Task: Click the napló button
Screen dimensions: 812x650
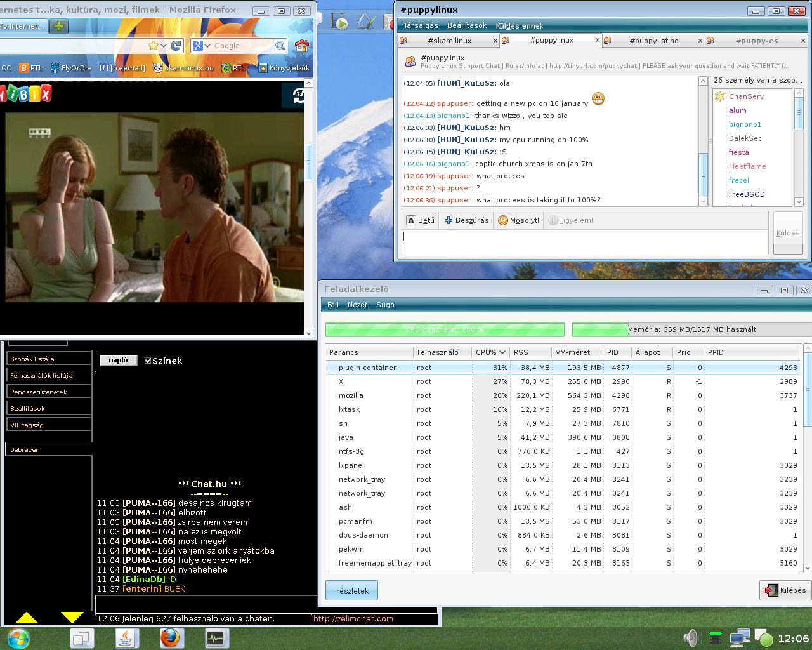Action: click(119, 361)
